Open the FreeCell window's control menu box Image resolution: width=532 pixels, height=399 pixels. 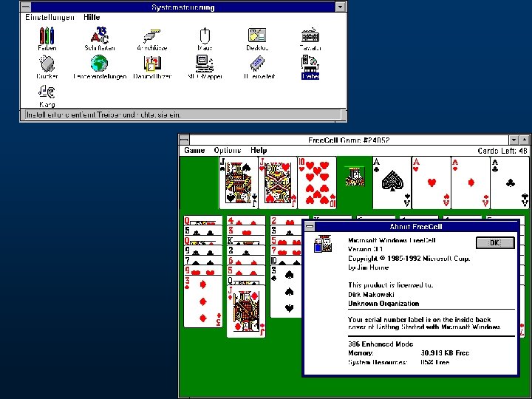coord(184,140)
